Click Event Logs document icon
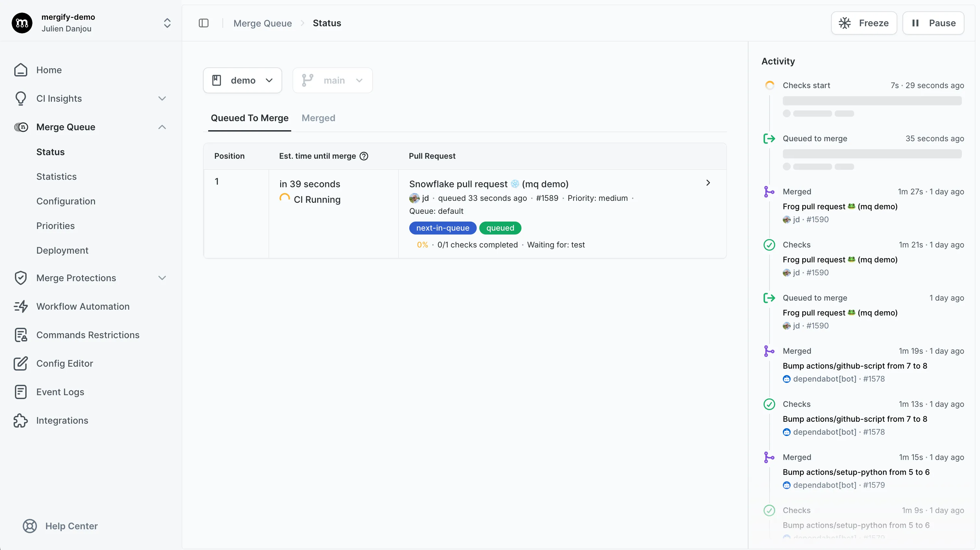 click(20, 392)
